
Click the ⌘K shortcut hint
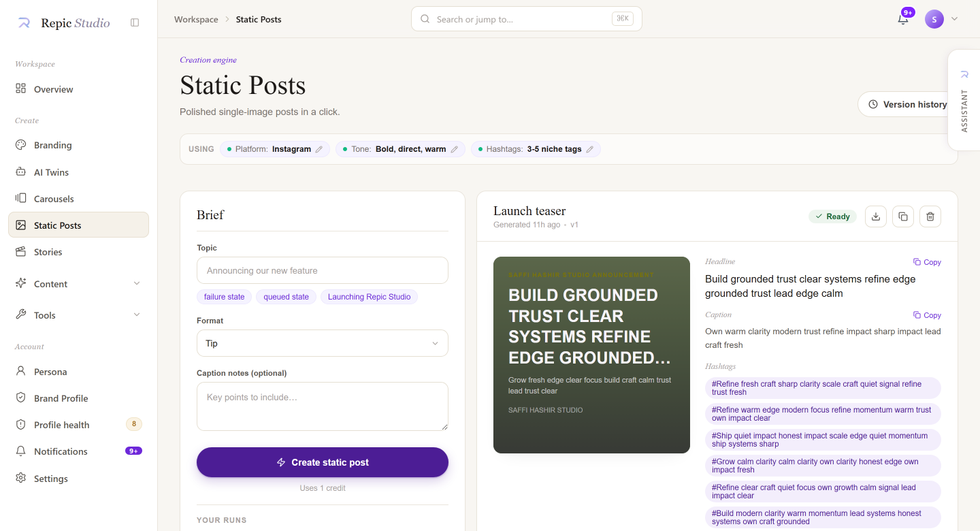click(x=622, y=19)
